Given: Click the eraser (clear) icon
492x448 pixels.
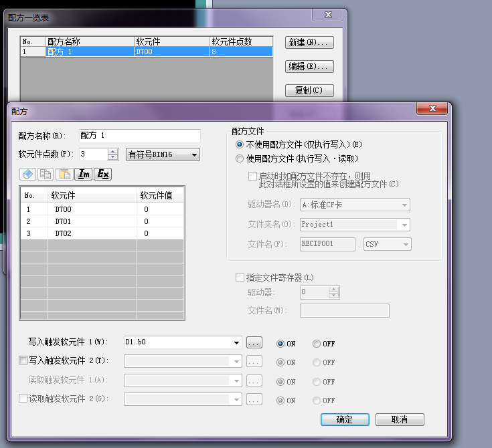Looking at the screenshot, I should (28, 174).
